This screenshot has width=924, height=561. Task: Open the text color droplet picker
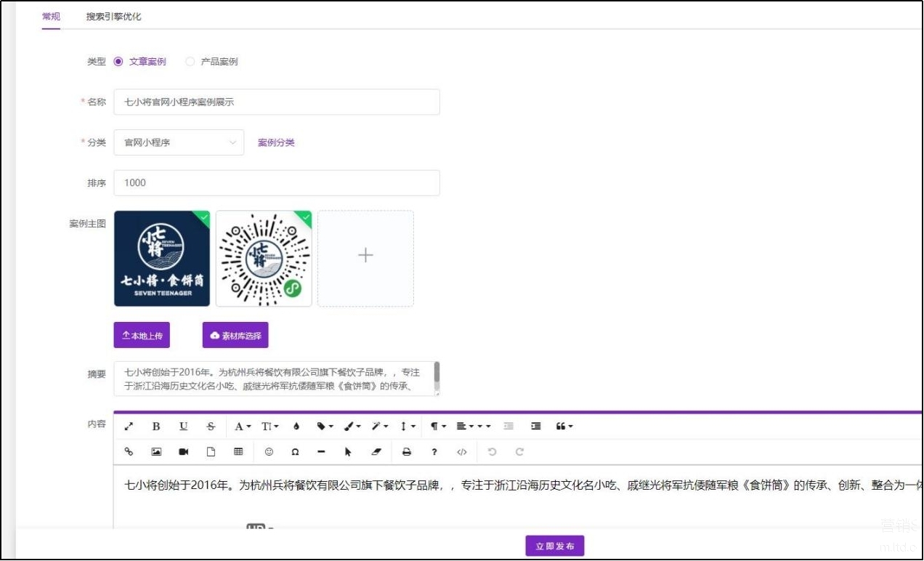296,427
